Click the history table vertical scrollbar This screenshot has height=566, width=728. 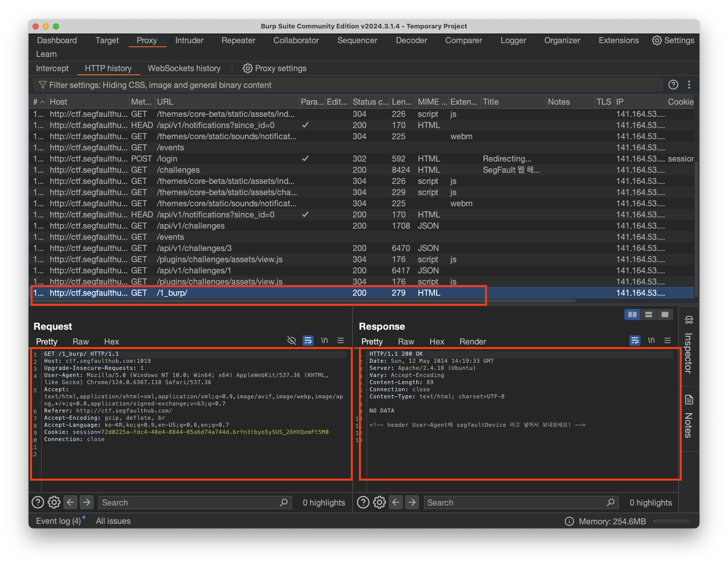click(697, 229)
